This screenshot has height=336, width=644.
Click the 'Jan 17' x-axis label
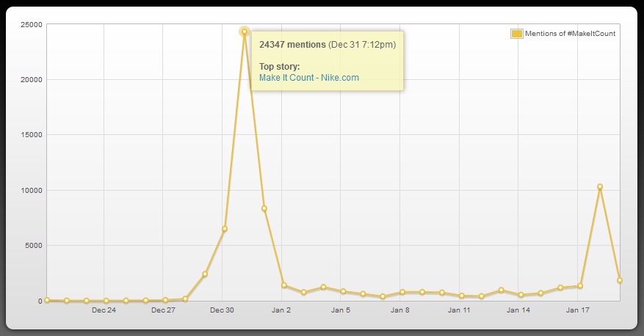coord(578,310)
